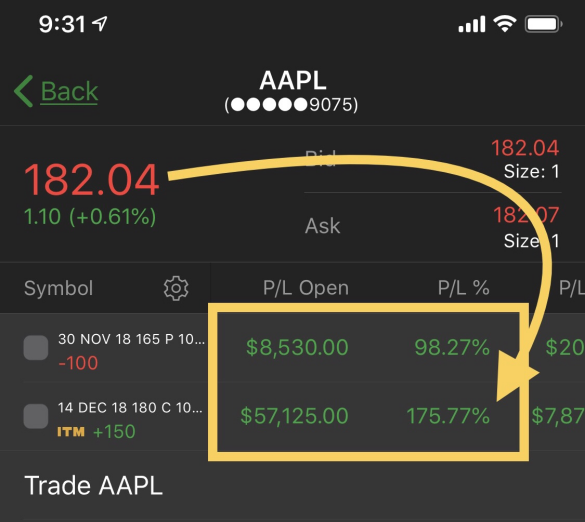Screen dimensions: 585x522
Task: Open the 30 NOV 18 165 P position row
Action: (x=292, y=347)
